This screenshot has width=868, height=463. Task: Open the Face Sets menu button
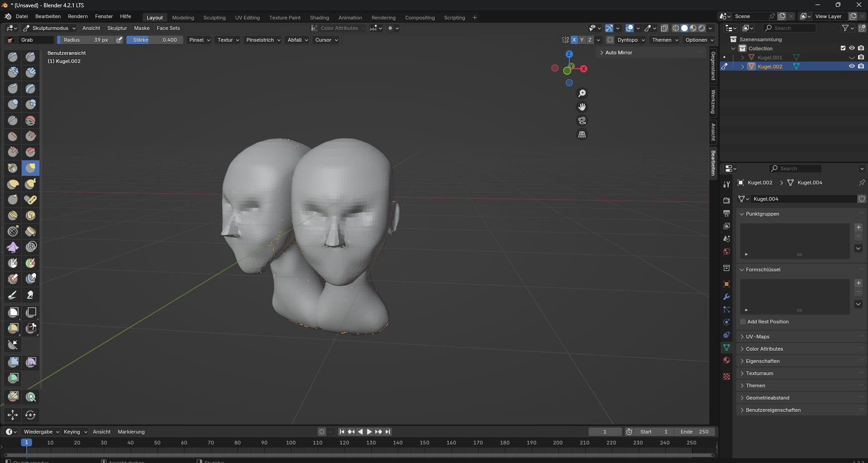(x=168, y=28)
